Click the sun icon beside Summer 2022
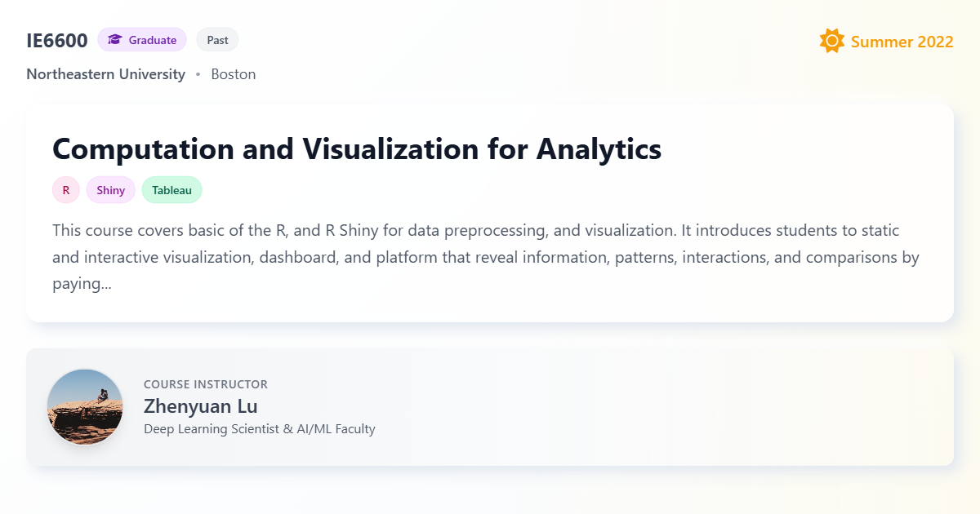The width and height of the screenshot is (980, 514). tap(831, 40)
